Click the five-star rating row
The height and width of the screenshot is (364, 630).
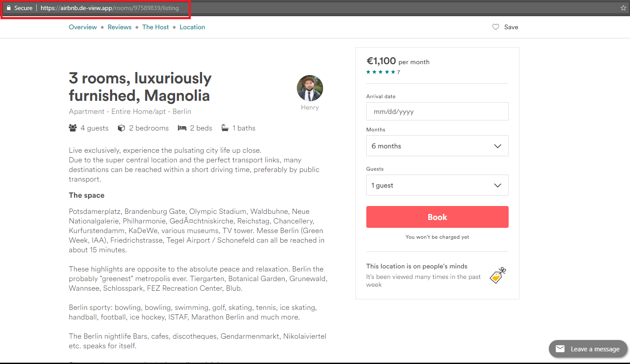381,72
